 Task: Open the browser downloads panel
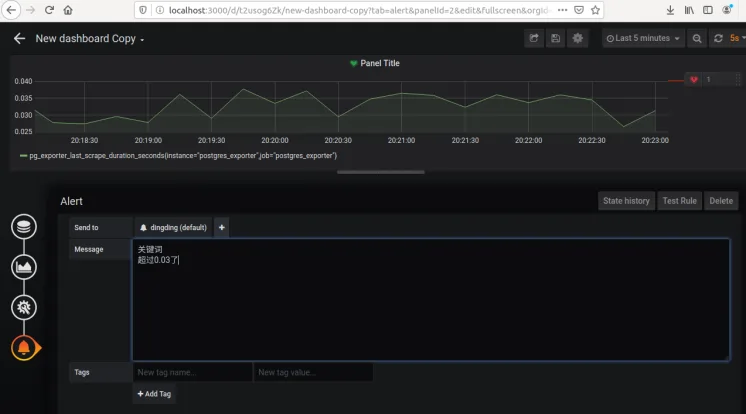[x=670, y=10]
